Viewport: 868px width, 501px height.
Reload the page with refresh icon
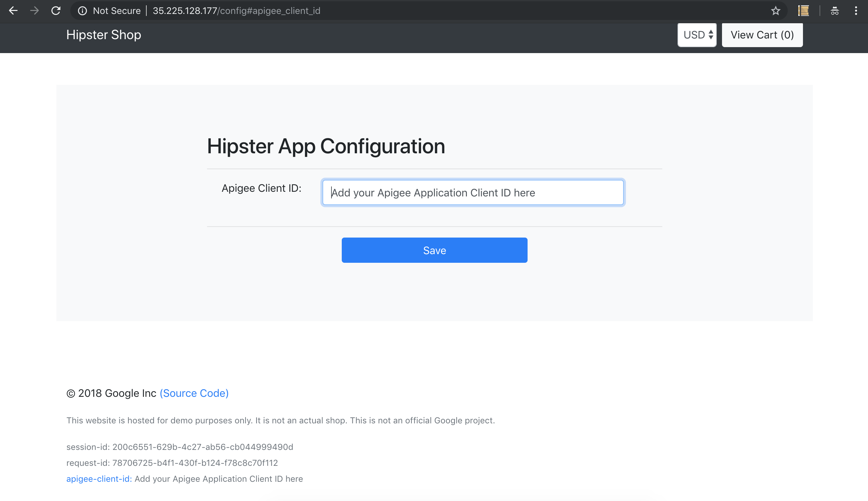pos(56,11)
